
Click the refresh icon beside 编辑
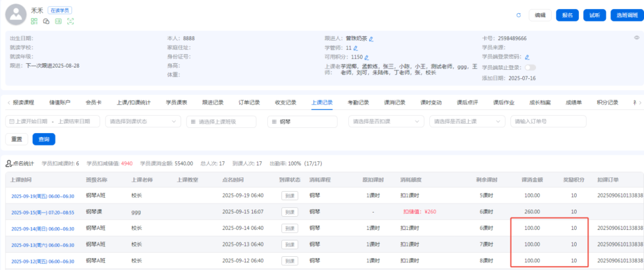pyautogui.click(x=518, y=15)
